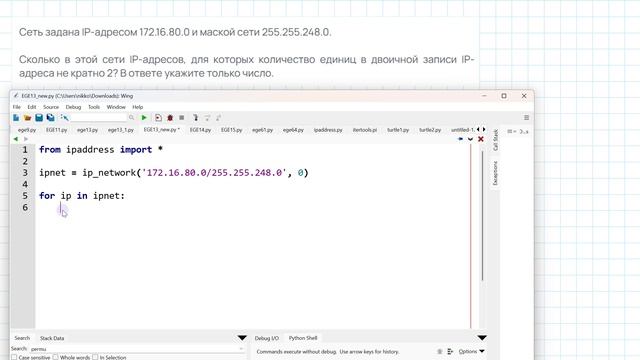Start execution with the green Run arrow
Image resolution: width=640 pixels, height=360 pixels.
tap(144, 118)
